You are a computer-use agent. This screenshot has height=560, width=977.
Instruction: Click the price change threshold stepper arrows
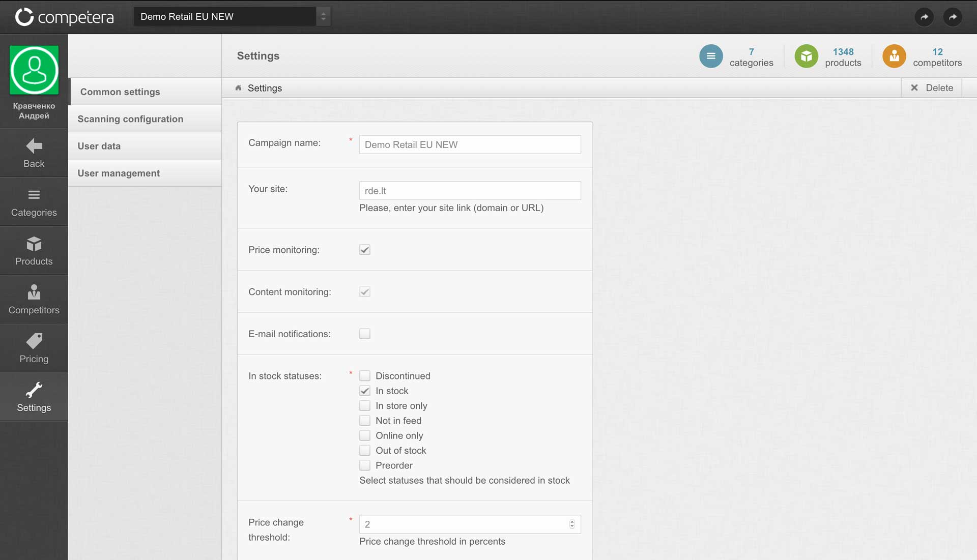tap(572, 524)
